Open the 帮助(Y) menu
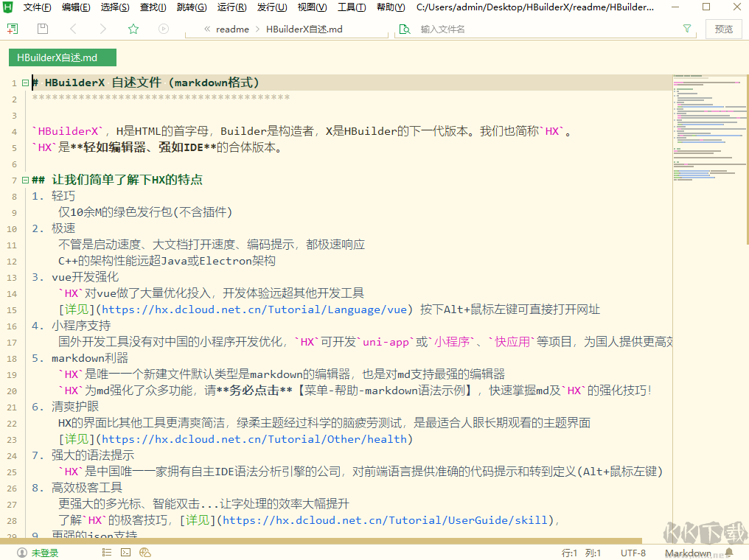The height and width of the screenshot is (560, 749). pyautogui.click(x=391, y=7)
